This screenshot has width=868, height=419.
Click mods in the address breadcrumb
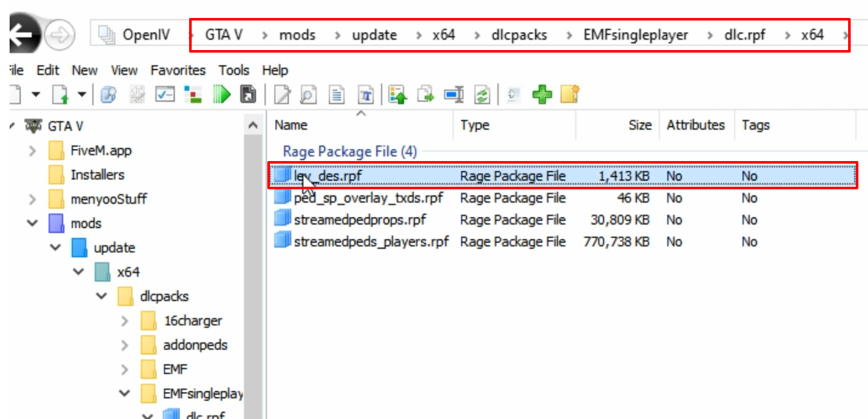pyautogui.click(x=297, y=35)
